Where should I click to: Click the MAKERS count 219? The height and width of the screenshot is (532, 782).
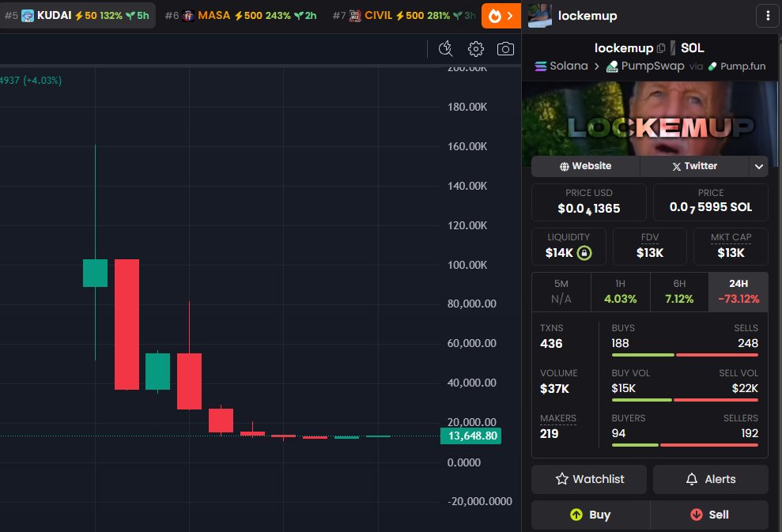pyautogui.click(x=549, y=433)
